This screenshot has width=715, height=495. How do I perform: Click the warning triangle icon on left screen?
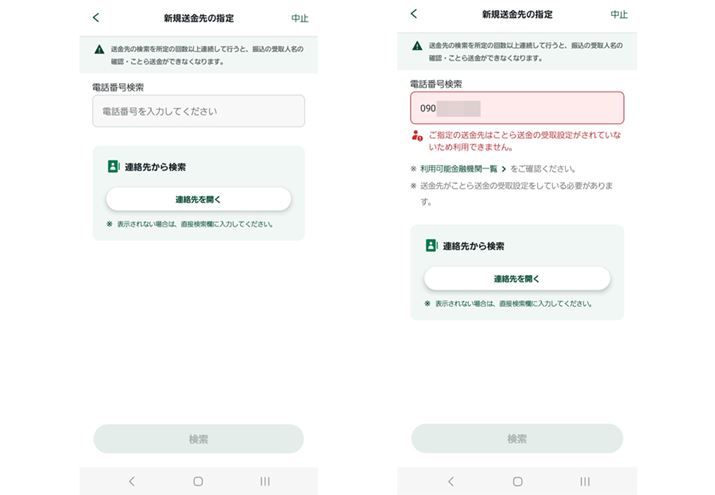coord(99,49)
